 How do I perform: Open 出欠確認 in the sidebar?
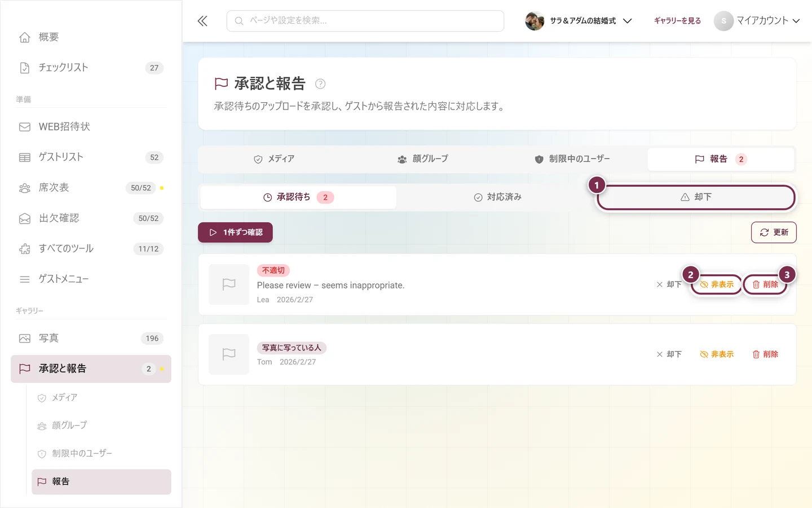coord(91,218)
